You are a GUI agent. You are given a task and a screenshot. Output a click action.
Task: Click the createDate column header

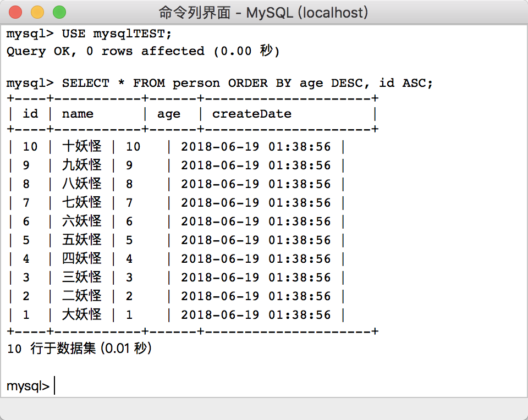pos(252,114)
